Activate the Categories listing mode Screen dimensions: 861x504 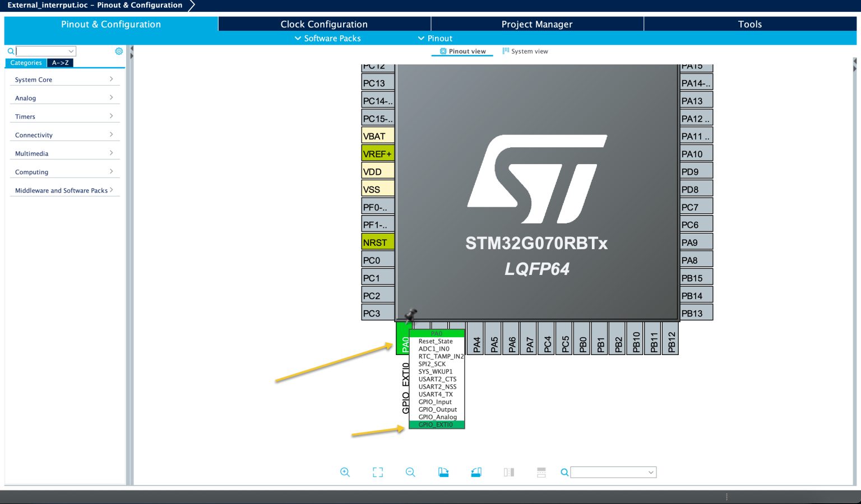26,63
